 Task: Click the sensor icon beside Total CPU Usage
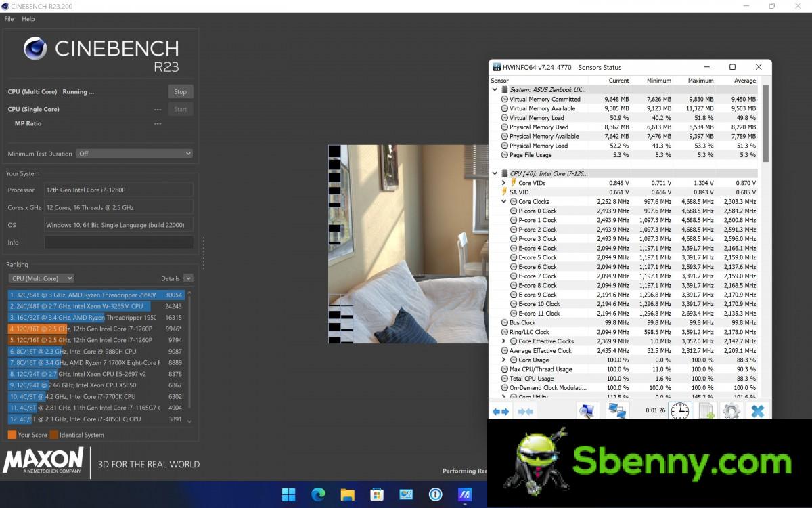[x=504, y=379]
